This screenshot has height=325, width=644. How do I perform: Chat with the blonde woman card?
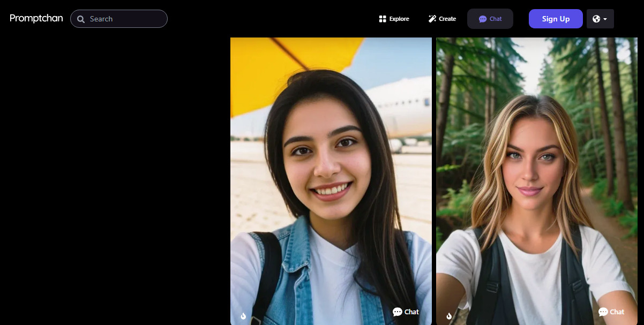click(611, 312)
